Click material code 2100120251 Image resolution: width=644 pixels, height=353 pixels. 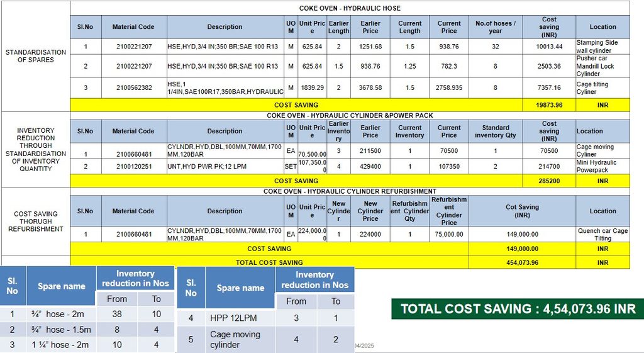[134, 166]
